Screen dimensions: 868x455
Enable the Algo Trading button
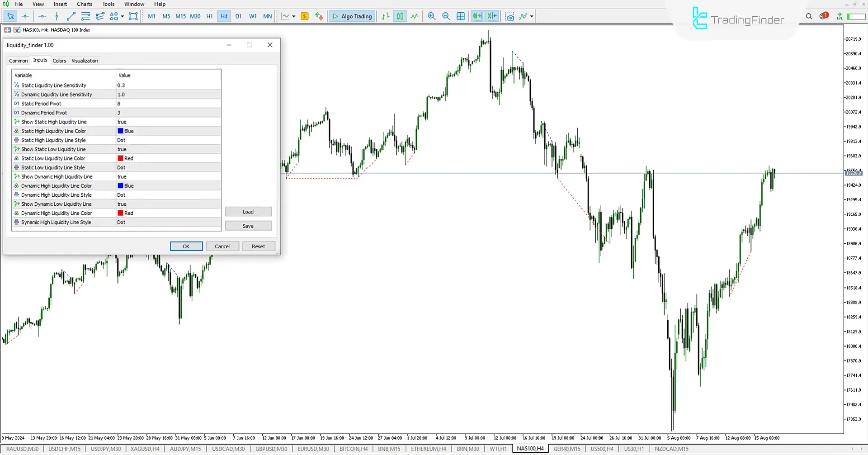click(352, 16)
